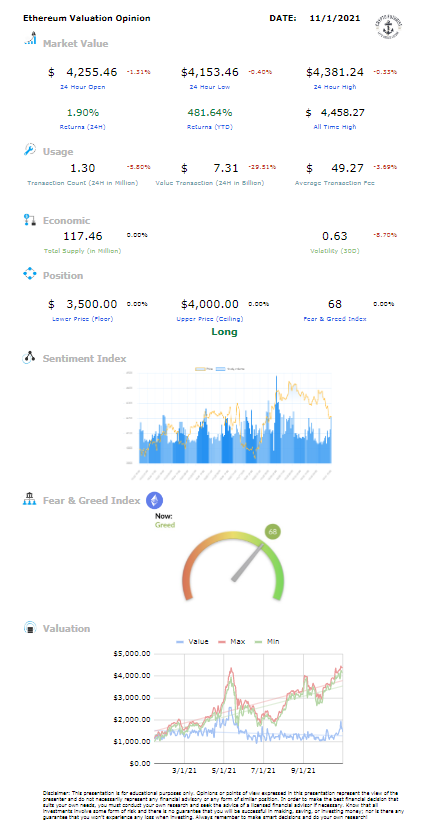Click the Usage wrench icon
428x834 pixels.
click(x=30, y=149)
